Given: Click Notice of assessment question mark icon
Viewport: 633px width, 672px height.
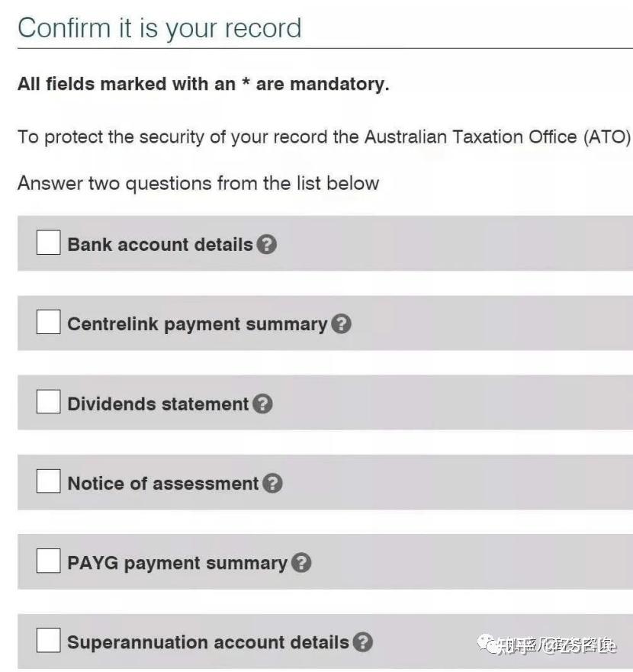Looking at the screenshot, I should pos(272,484).
